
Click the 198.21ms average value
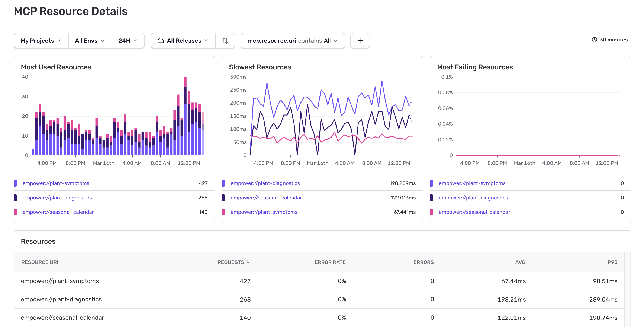click(512, 299)
